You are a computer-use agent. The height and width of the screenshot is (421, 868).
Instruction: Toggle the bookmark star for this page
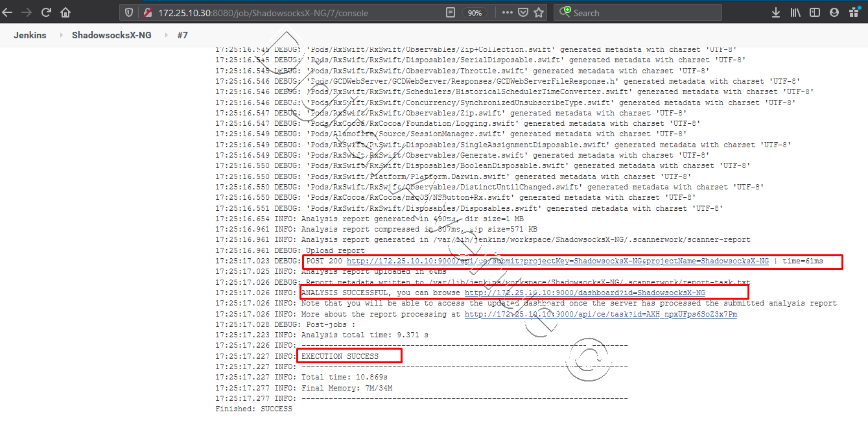[x=539, y=12]
